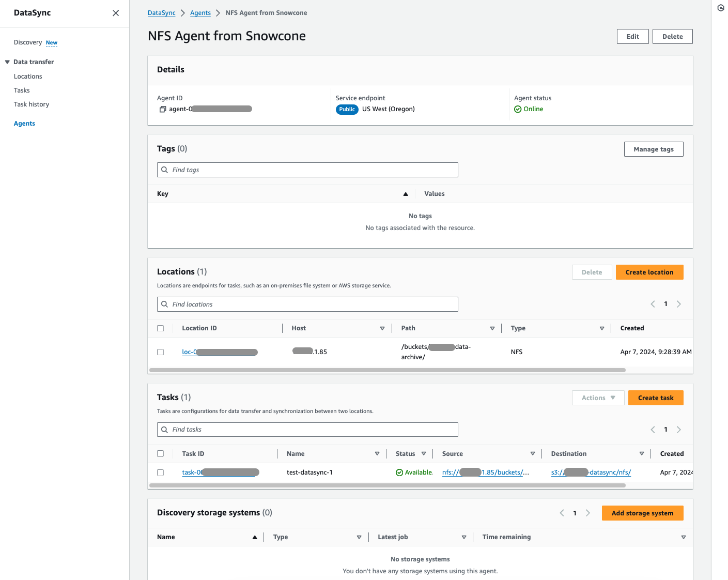The image size is (728, 580).
Task: Open Host column filter dropdown
Action: (382, 328)
